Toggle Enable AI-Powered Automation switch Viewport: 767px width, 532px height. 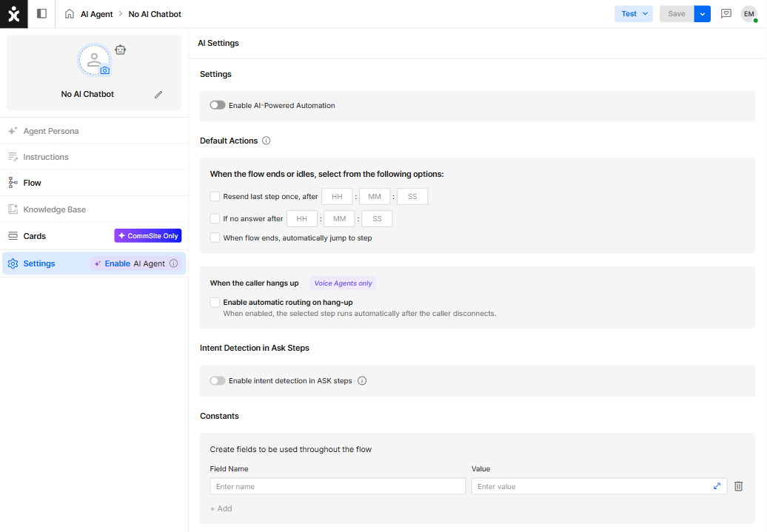coord(218,105)
